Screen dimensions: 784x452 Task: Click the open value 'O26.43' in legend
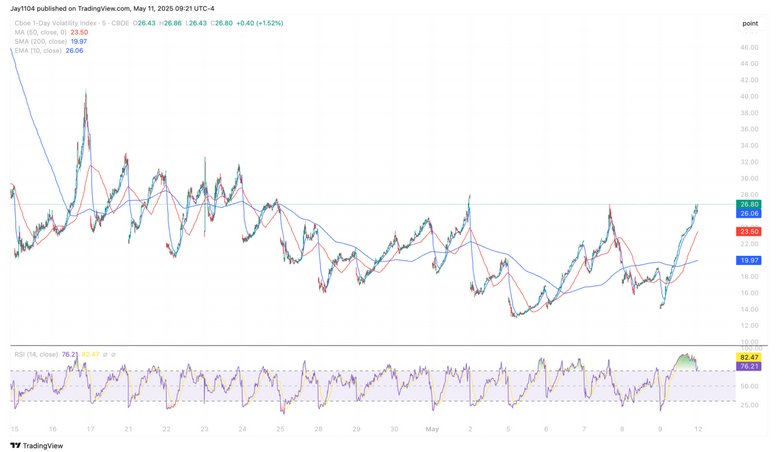(x=144, y=24)
